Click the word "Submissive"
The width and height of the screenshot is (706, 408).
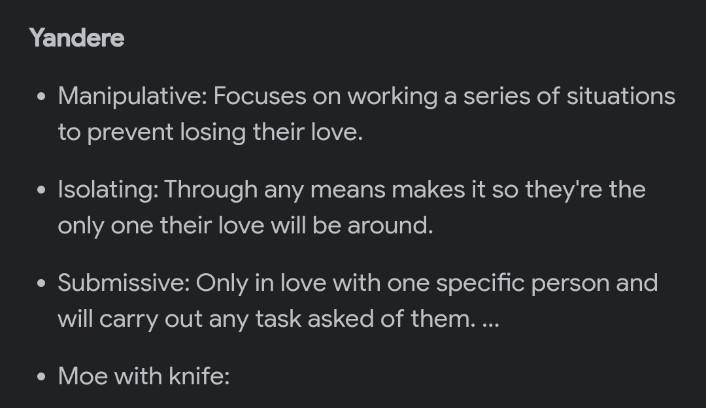pyautogui.click(x=121, y=283)
